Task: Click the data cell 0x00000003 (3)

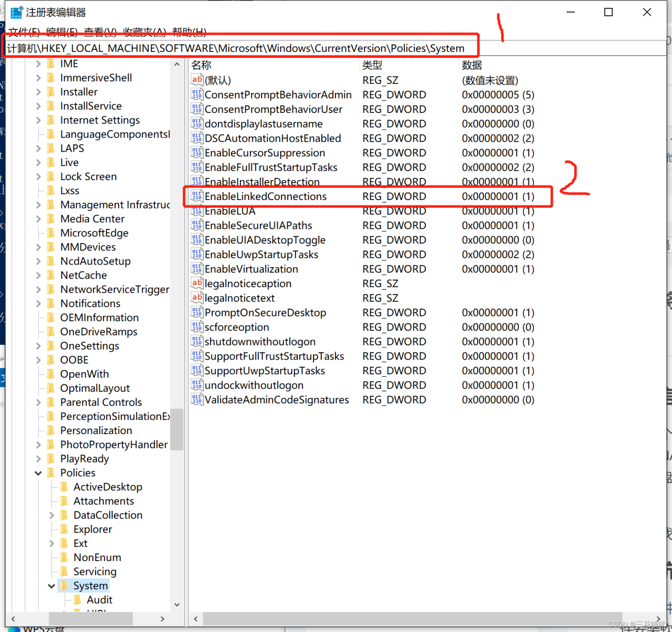Action: coord(498,109)
